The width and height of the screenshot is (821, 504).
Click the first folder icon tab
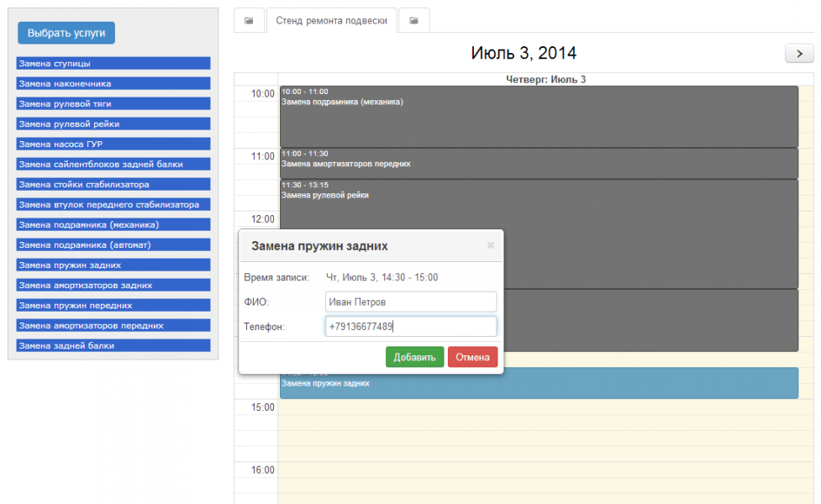[249, 21]
